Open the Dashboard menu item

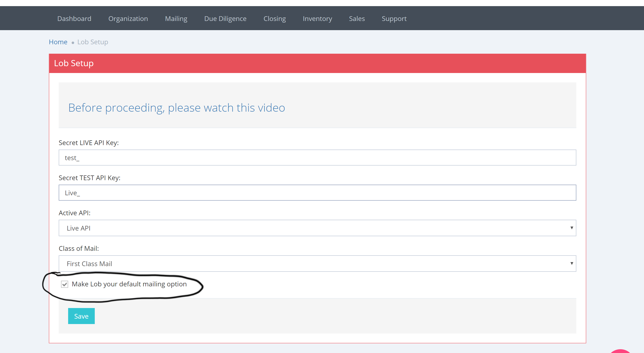74,19
